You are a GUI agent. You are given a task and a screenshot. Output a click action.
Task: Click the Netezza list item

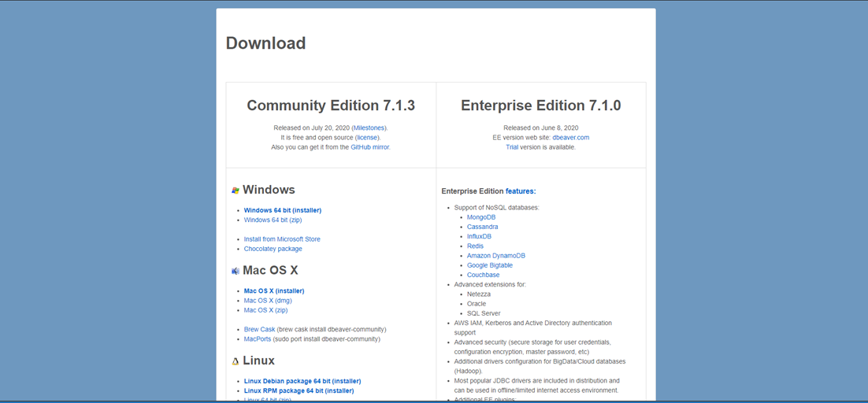coord(479,294)
